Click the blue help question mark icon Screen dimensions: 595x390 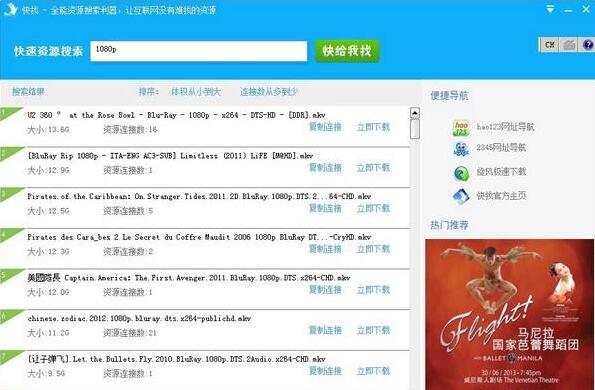(x=588, y=45)
